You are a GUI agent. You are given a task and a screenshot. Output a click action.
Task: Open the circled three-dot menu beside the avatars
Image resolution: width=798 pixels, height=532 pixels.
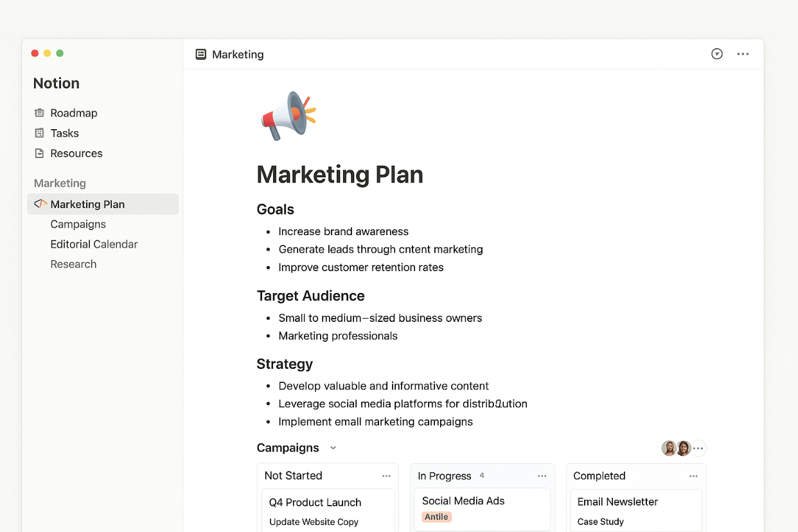click(698, 448)
